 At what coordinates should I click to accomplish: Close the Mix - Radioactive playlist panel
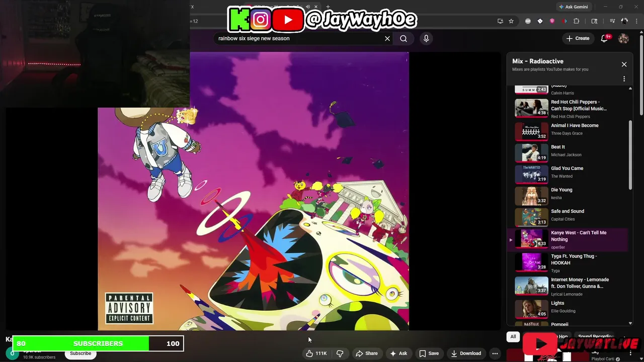pyautogui.click(x=624, y=64)
